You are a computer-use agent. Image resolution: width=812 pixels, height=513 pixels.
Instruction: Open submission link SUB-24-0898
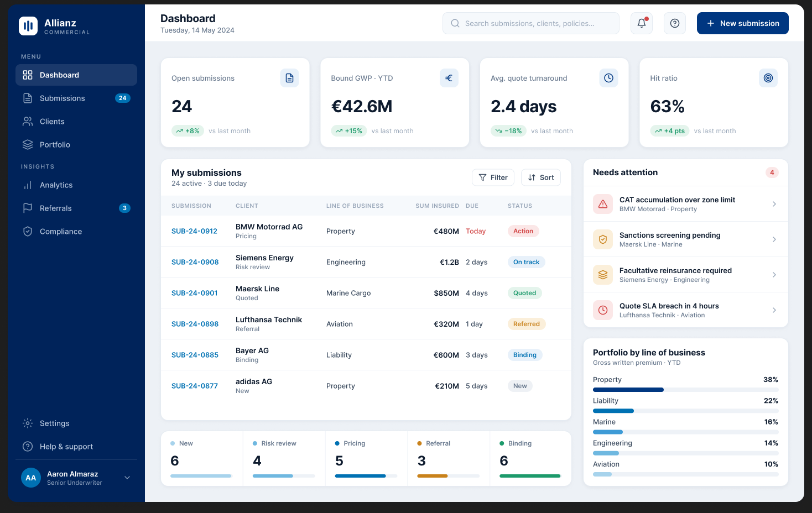(195, 324)
